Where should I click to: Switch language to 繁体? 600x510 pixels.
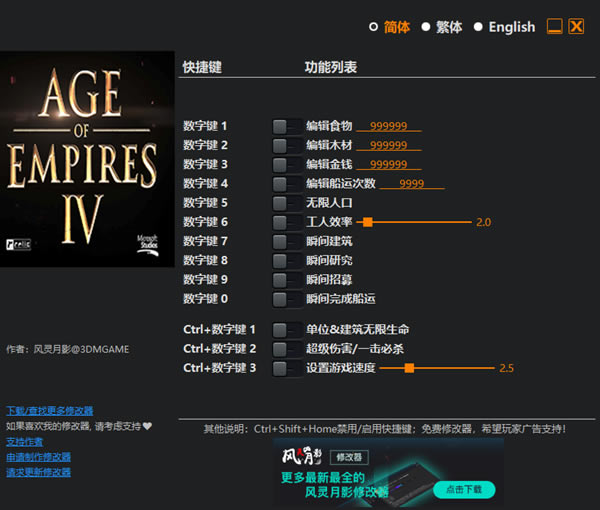point(426,27)
